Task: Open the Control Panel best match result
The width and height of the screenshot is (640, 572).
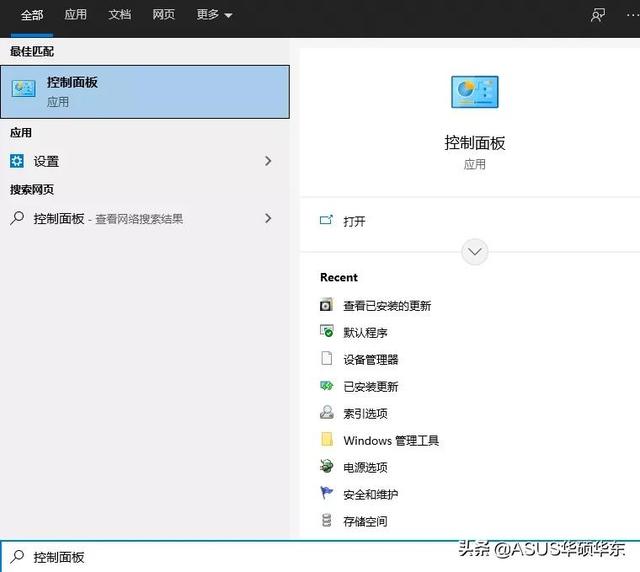Action: click(145, 92)
